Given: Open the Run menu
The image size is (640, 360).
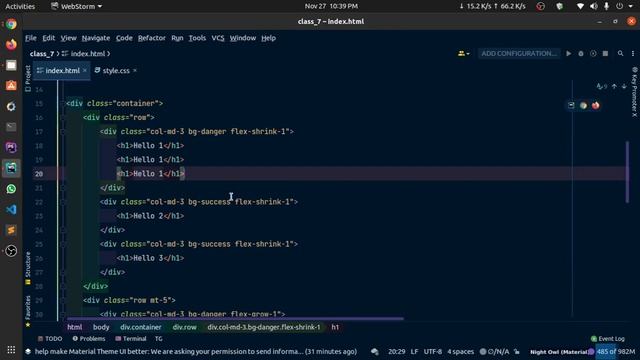Looking at the screenshot, I should click(x=177, y=38).
